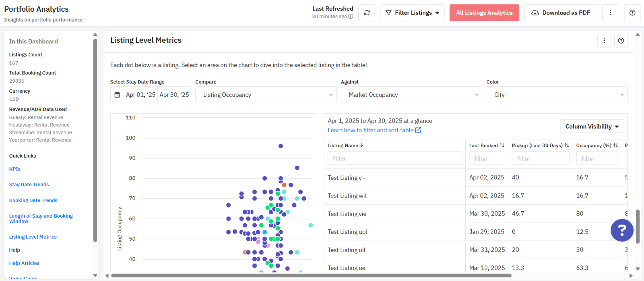Image resolution: width=644 pixels, height=281 pixels.
Task: Click the sidebar vertical scrollbar thumb
Action: point(95,140)
